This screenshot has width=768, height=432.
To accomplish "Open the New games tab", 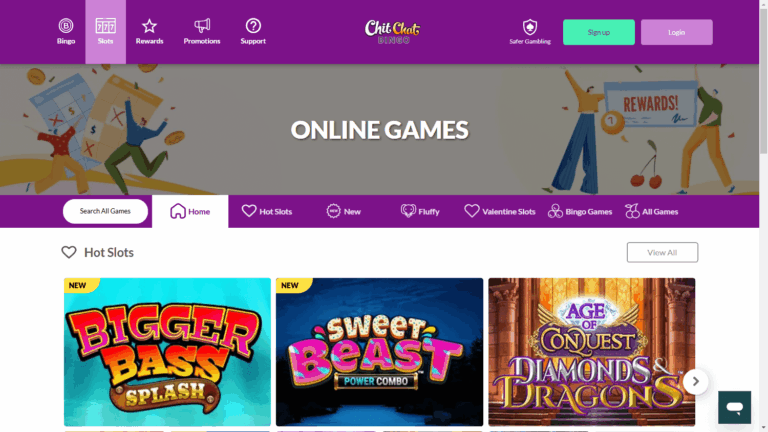I will (x=343, y=211).
